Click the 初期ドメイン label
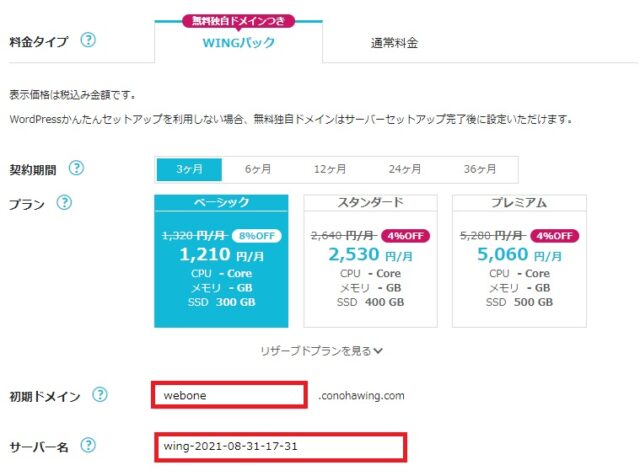Screen dimensions: 640x476 coord(45,396)
